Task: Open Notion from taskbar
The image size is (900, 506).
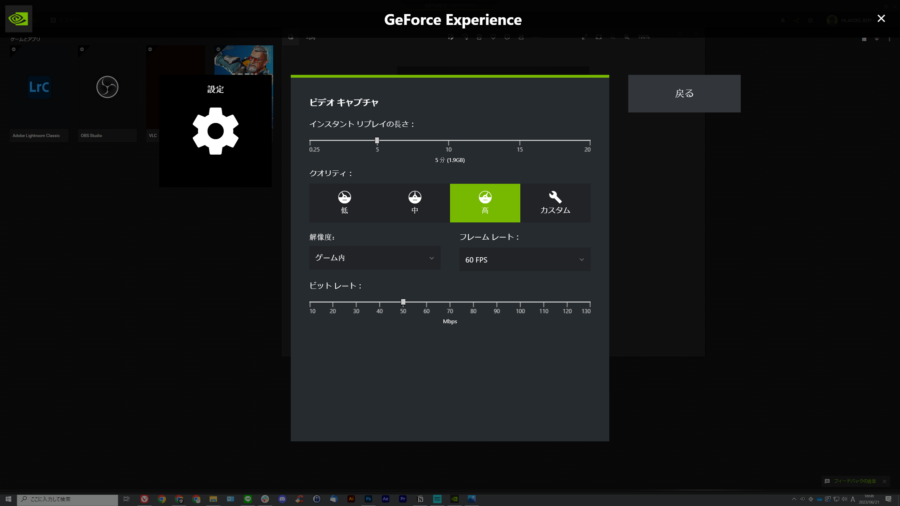Action: [x=420, y=499]
